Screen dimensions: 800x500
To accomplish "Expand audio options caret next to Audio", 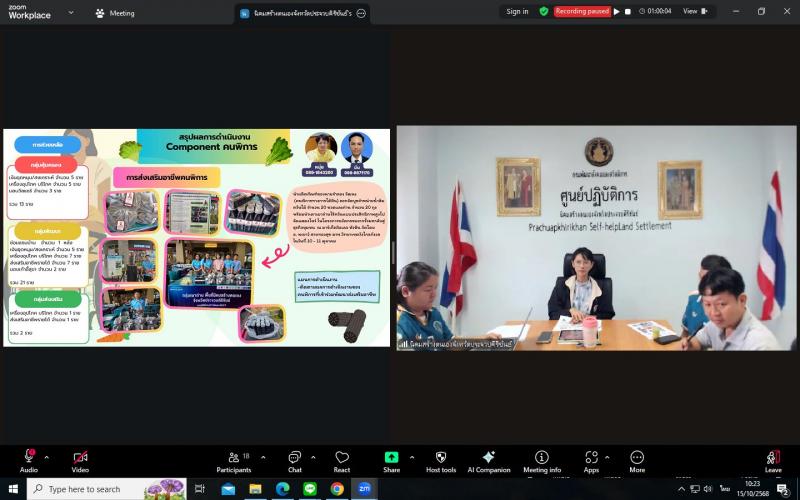I will [46, 457].
